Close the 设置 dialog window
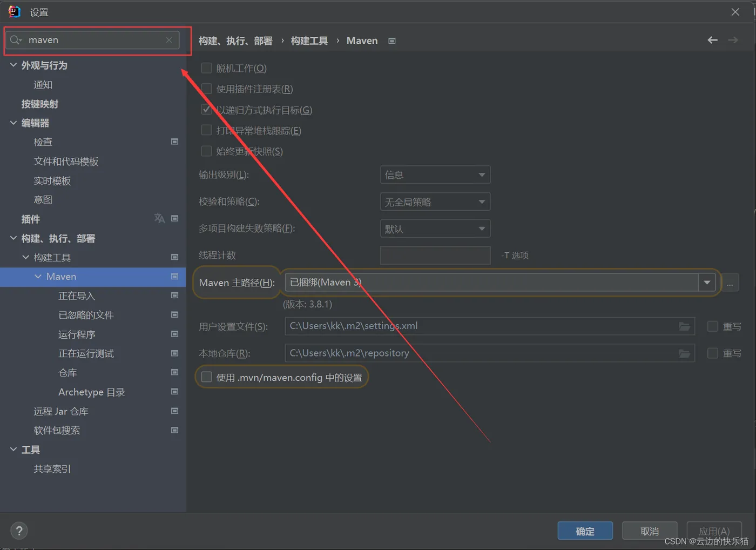The width and height of the screenshot is (756, 550). pyautogui.click(x=735, y=12)
